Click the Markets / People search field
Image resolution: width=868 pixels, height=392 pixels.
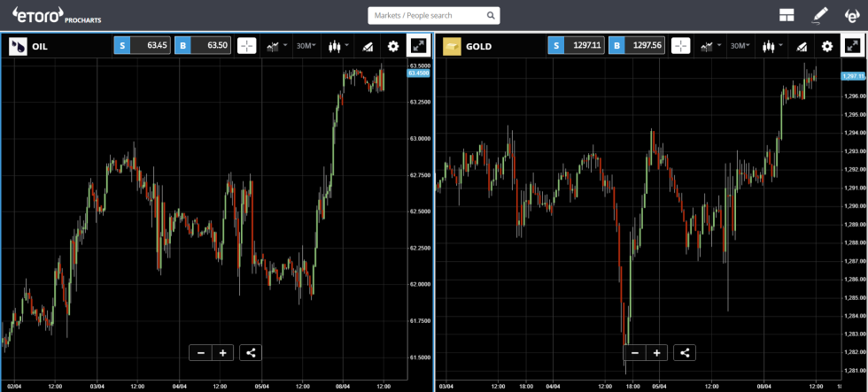click(428, 15)
